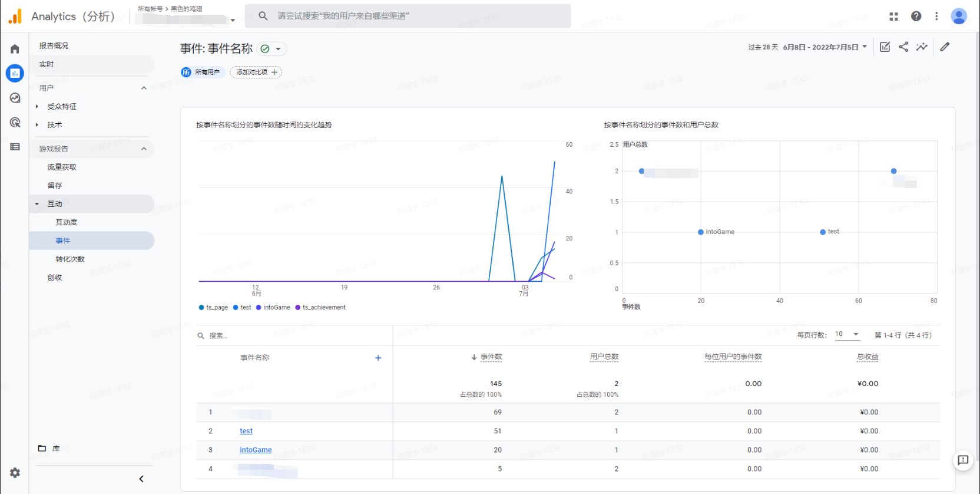The height and width of the screenshot is (494, 980).
Task: Toggle ts_page series in chart legend
Action: coord(213,307)
